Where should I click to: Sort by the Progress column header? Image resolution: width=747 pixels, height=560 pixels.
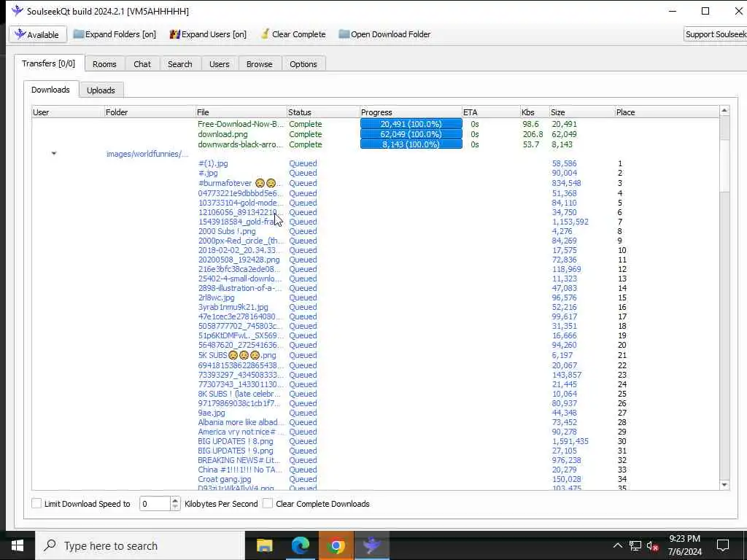pos(411,112)
